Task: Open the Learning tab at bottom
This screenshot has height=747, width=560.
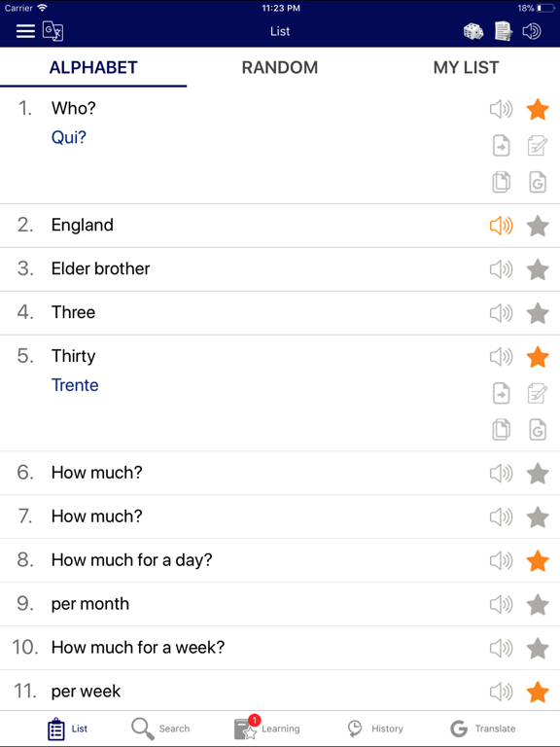Action: (267, 729)
